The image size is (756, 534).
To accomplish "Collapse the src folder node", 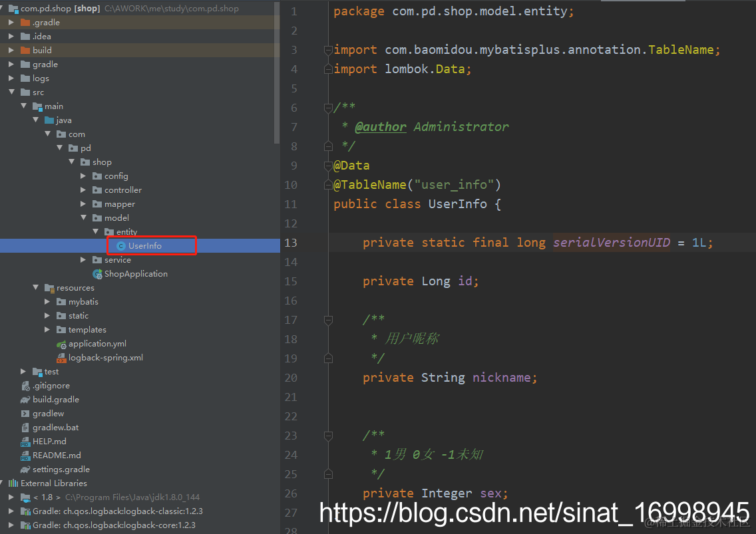I will 11,92.
